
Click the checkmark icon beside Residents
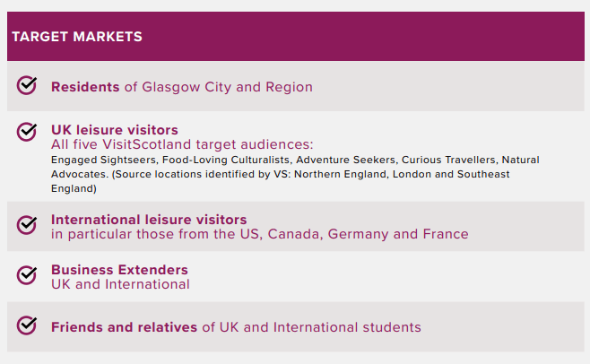[x=27, y=85]
